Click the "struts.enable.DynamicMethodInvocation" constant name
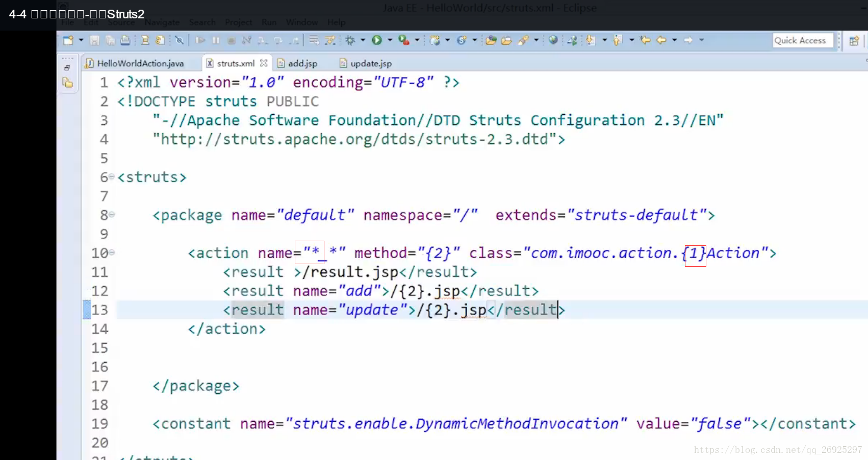 [455, 423]
